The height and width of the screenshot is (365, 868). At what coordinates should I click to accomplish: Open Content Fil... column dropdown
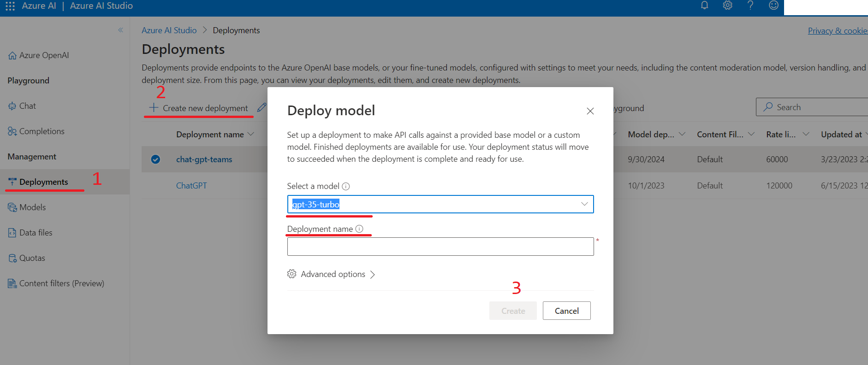751,134
